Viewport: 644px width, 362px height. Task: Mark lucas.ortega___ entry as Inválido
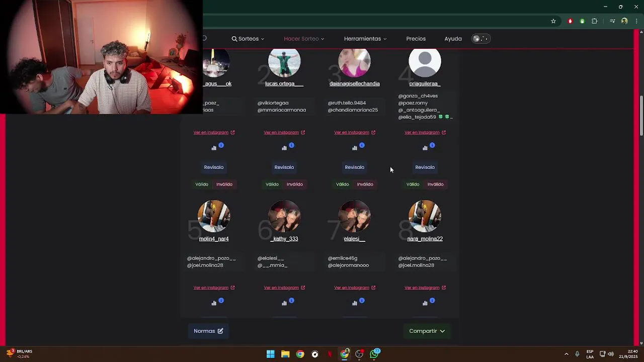(x=295, y=184)
